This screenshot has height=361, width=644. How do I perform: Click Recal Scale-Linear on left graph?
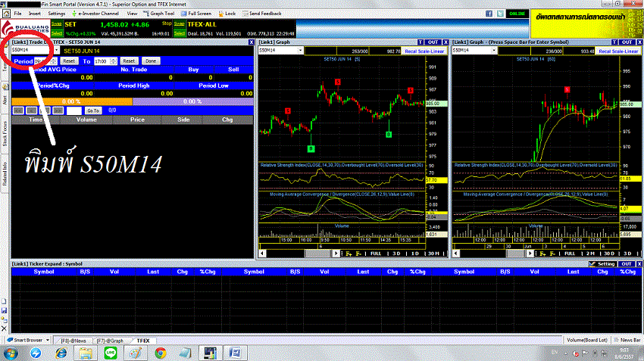(424, 51)
